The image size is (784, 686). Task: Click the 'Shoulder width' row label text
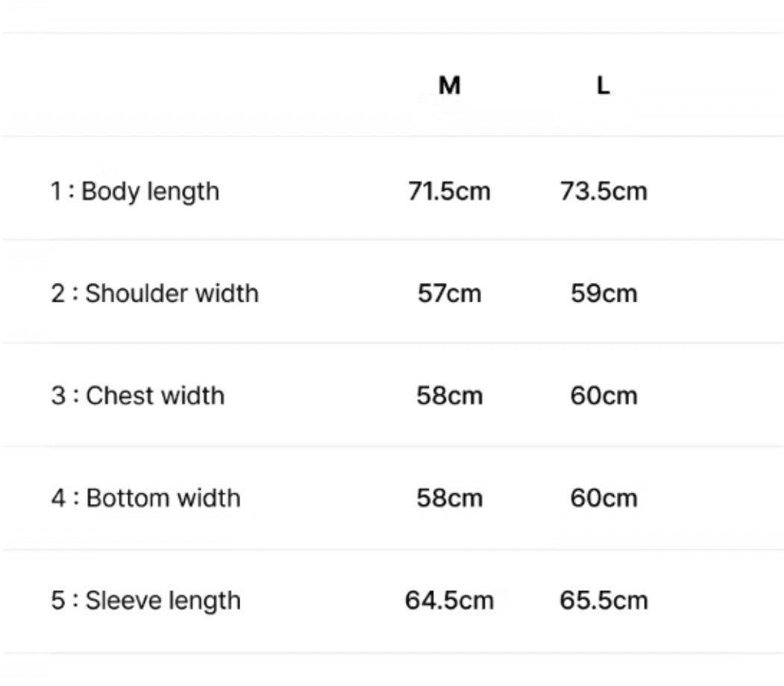(172, 293)
